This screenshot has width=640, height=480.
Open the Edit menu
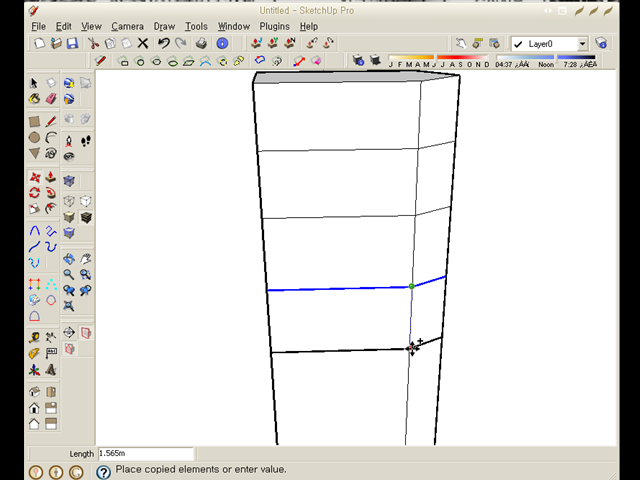(64, 27)
